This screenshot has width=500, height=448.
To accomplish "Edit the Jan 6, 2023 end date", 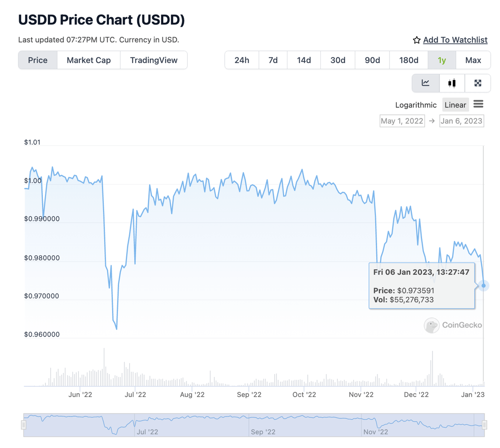I will point(461,121).
